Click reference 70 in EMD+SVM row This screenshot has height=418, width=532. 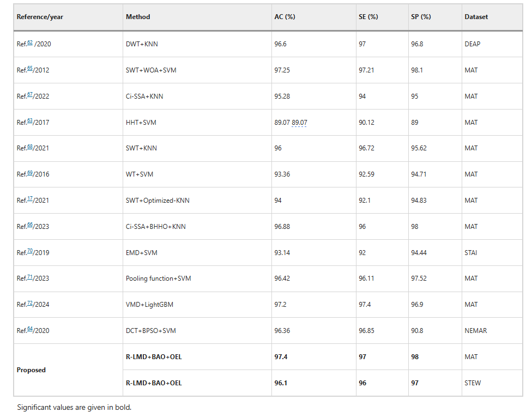(x=30, y=251)
